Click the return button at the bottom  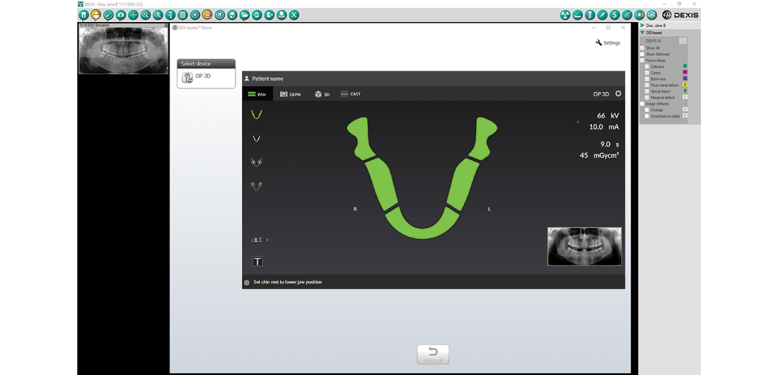[433, 354]
